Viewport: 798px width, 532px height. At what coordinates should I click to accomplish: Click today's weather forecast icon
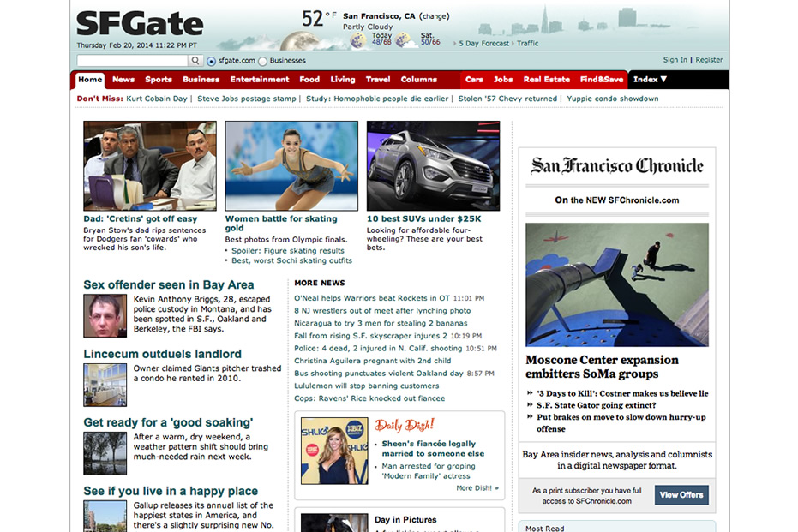[358, 39]
